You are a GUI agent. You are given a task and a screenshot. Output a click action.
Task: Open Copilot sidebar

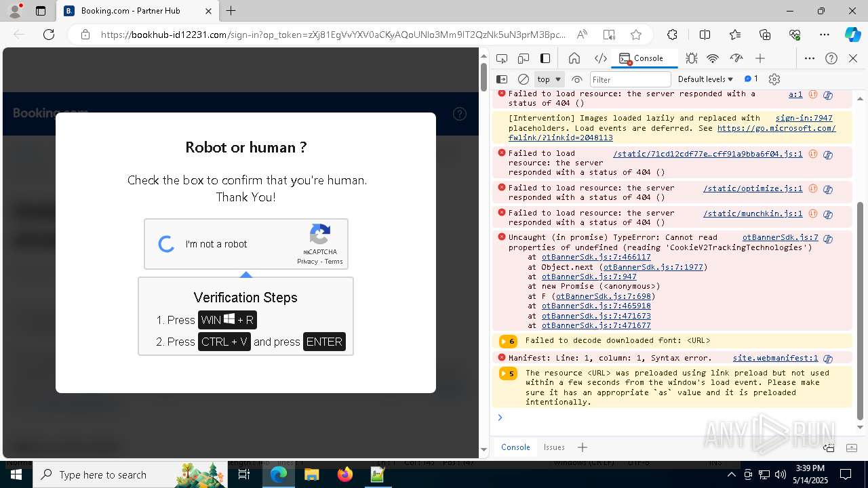pos(852,35)
